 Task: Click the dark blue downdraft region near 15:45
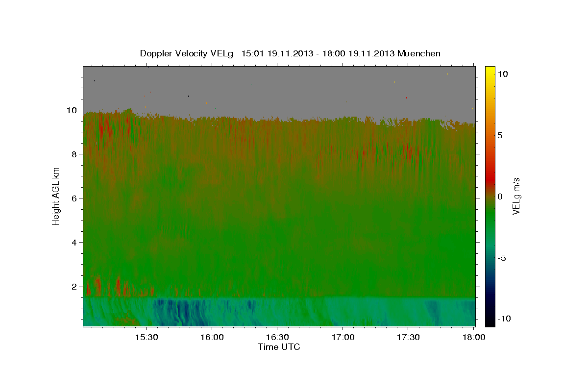pos(179,312)
